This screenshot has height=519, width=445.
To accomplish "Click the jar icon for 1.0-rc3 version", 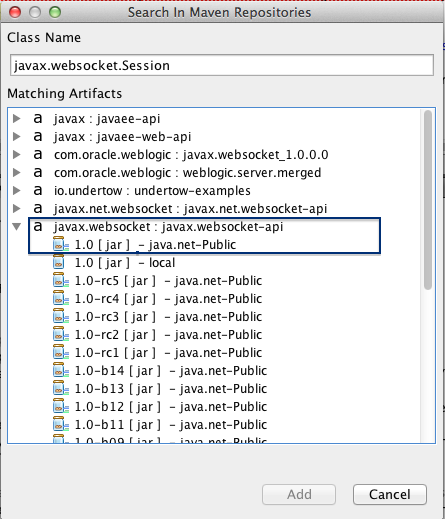I will coord(61,317).
